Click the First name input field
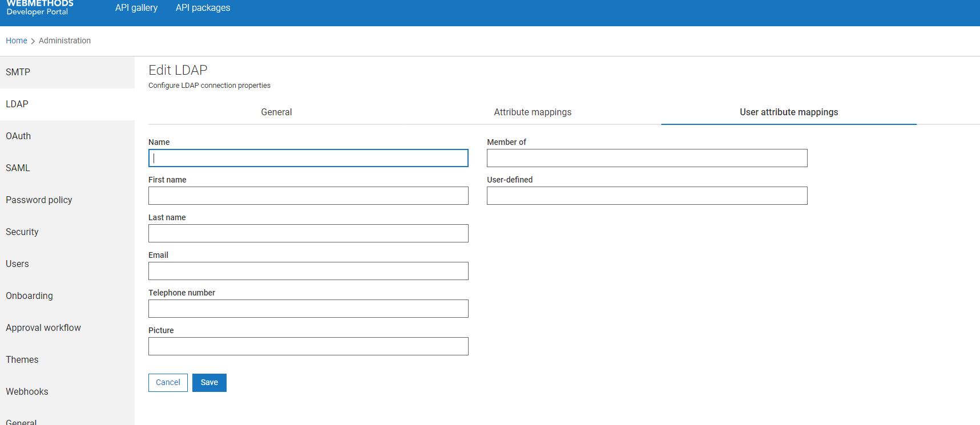980x425 pixels. click(x=308, y=196)
